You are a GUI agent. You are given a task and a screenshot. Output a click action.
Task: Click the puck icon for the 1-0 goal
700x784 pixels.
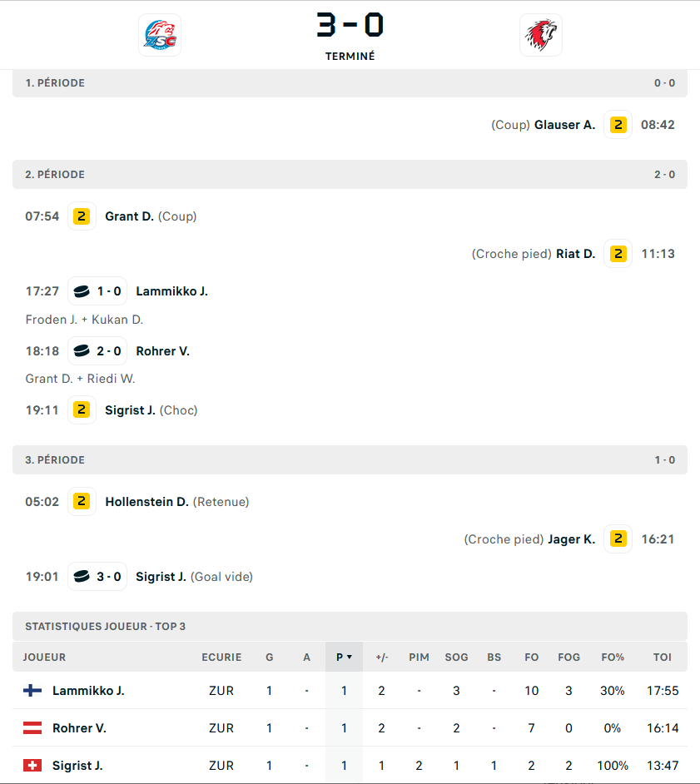[82, 291]
